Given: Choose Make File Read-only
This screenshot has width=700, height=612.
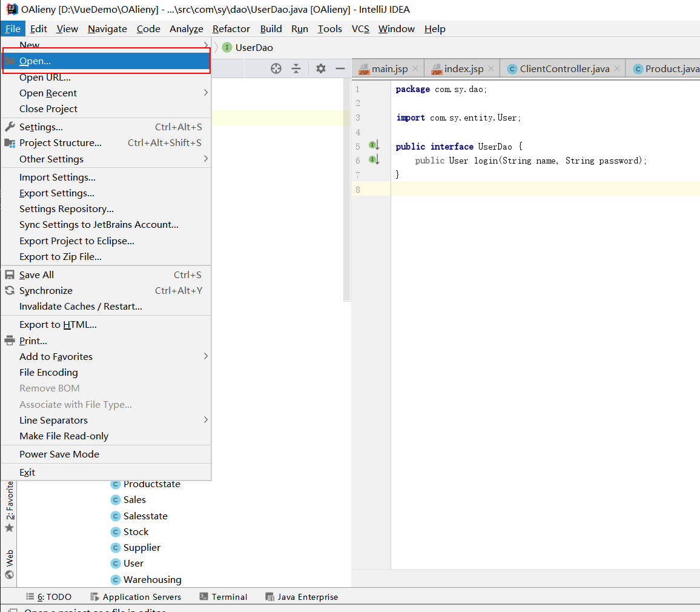Looking at the screenshot, I should click(106, 436).
